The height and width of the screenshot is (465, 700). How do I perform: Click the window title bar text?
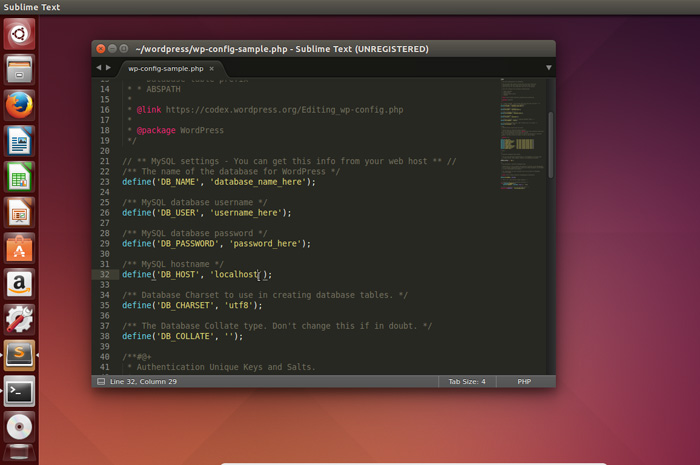pos(282,49)
